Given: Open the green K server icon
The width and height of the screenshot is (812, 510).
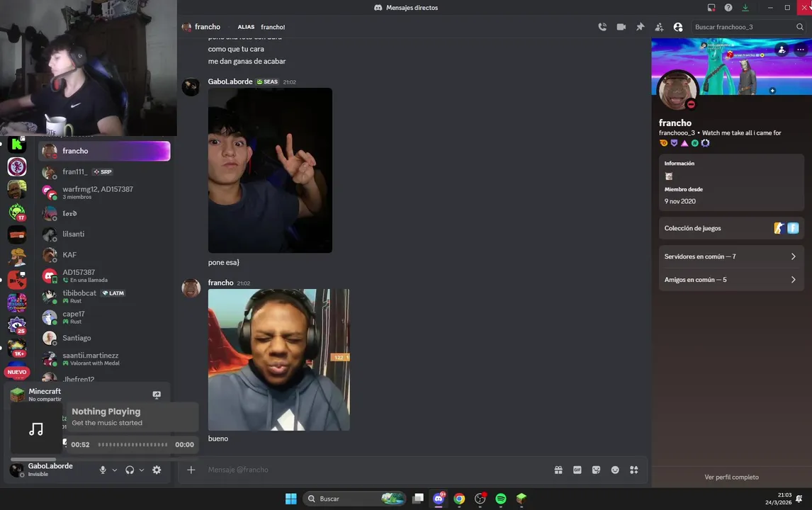Looking at the screenshot, I should [17, 144].
